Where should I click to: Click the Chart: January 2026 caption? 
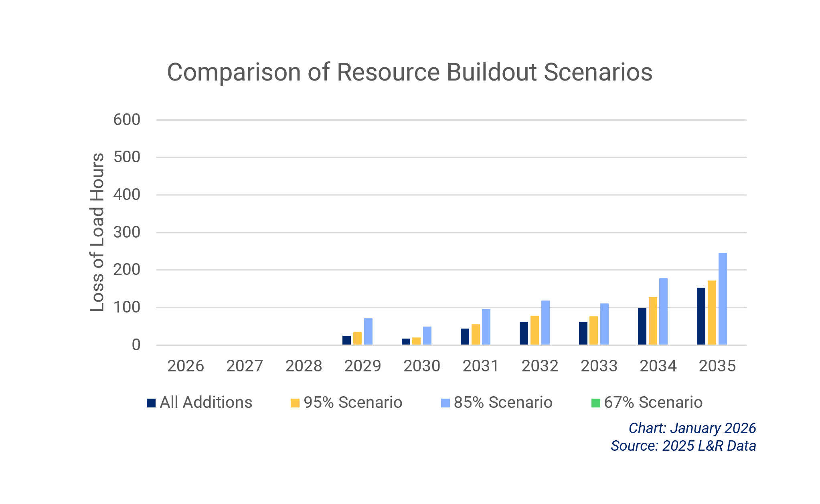(692, 428)
